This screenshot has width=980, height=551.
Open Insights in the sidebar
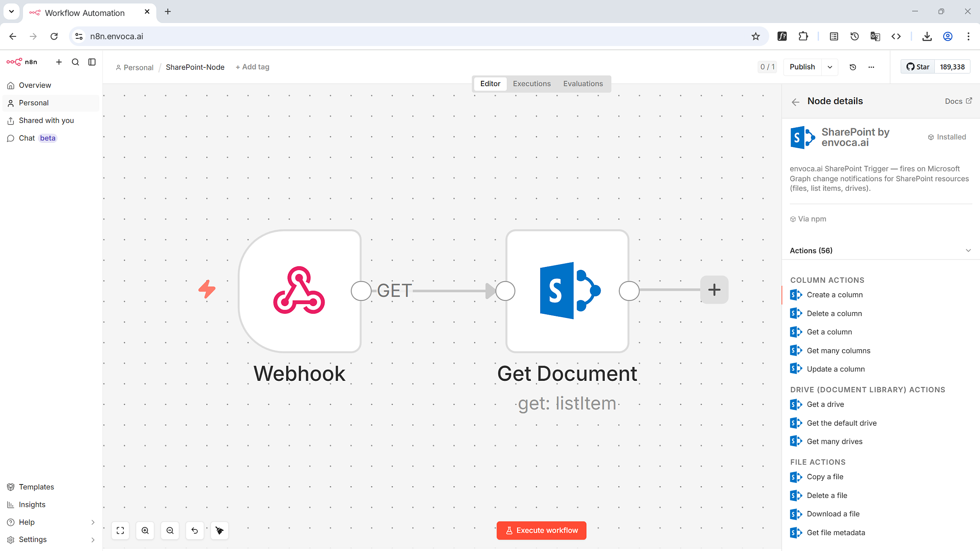(51, 504)
